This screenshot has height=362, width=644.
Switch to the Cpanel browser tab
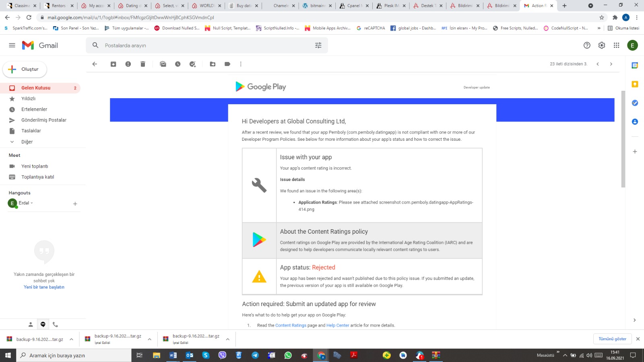[x=354, y=6]
